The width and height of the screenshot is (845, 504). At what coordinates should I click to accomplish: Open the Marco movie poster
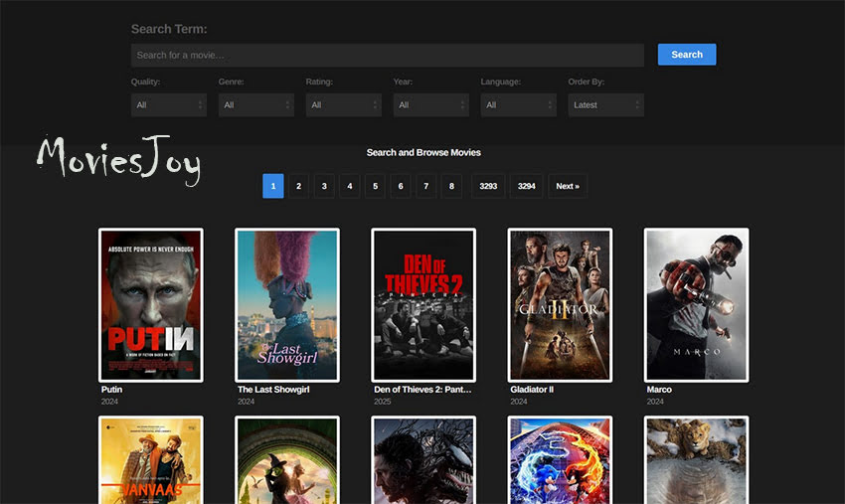click(696, 305)
